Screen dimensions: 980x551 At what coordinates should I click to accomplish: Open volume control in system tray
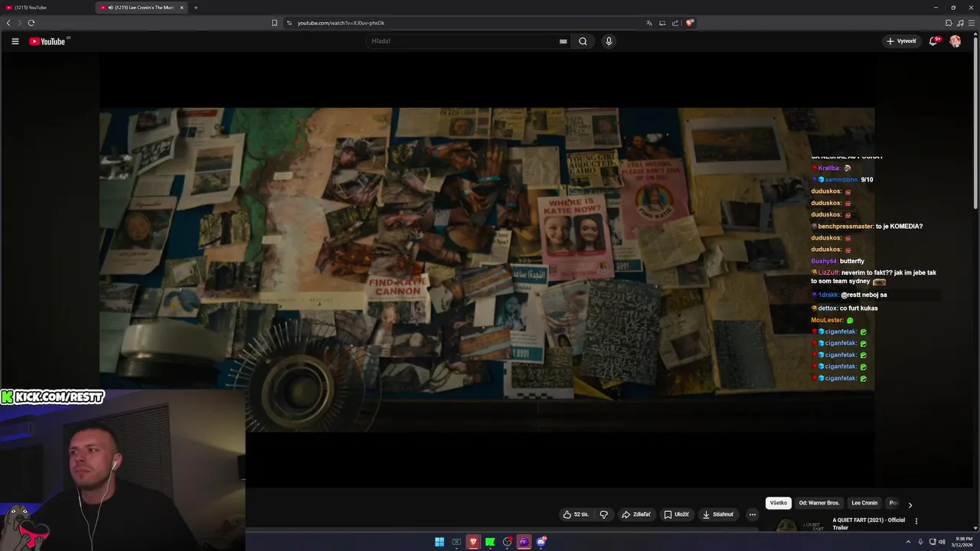pyautogui.click(x=942, y=542)
